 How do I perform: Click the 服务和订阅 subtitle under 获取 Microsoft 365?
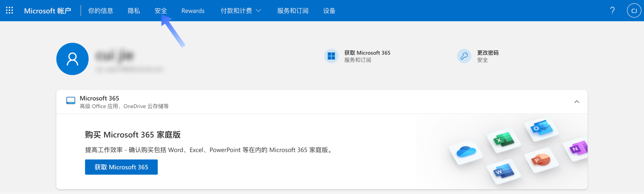[358, 60]
